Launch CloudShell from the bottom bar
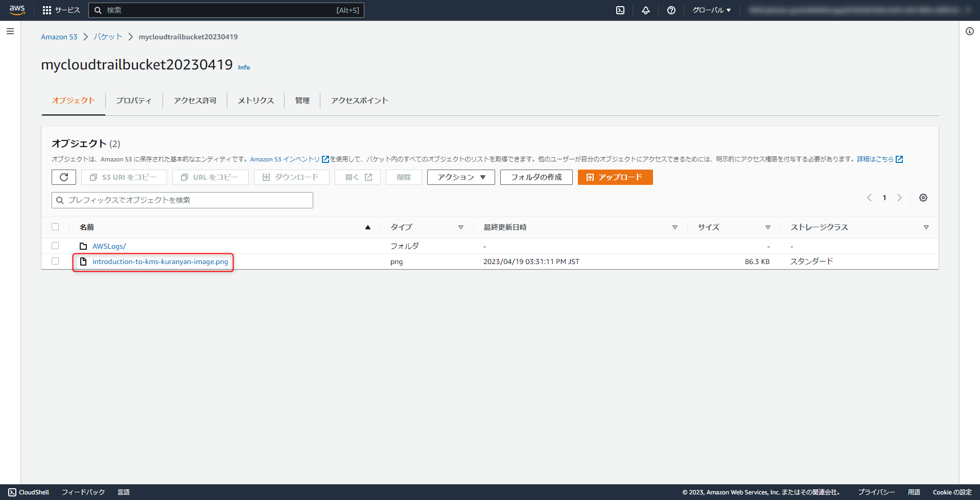The width and height of the screenshot is (980, 500). click(29, 492)
